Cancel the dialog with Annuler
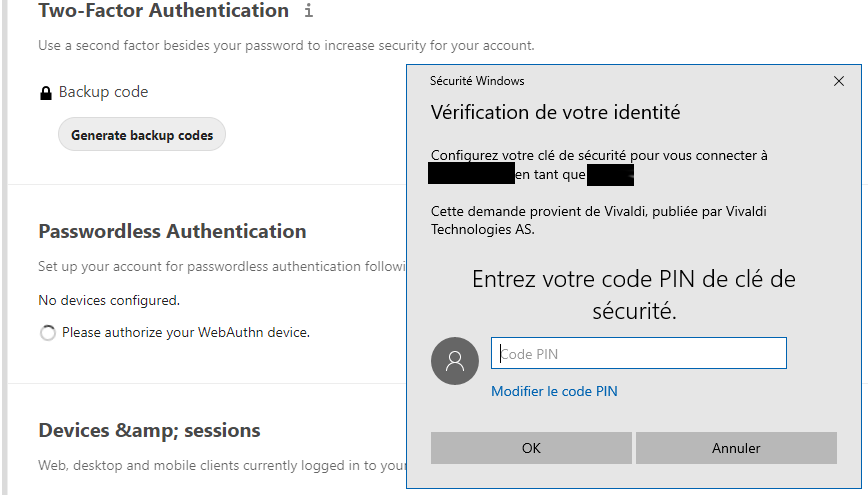This screenshot has width=868, height=495. (736, 448)
